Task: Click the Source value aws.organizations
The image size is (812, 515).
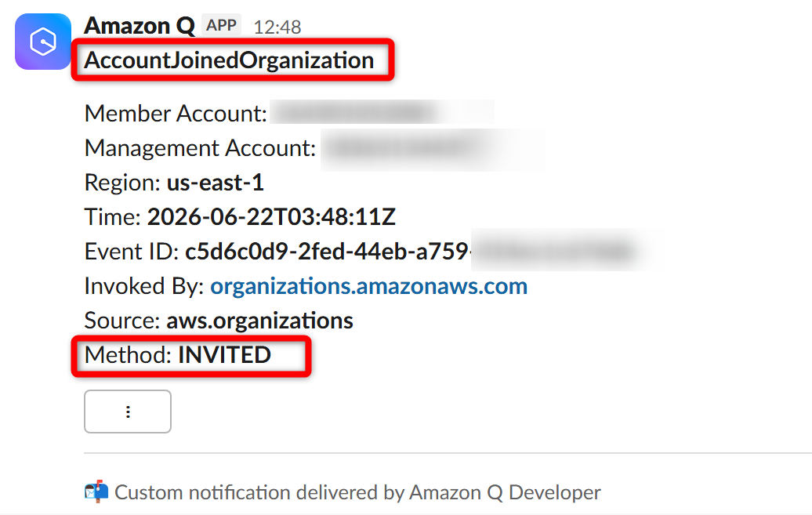Action: click(259, 320)
